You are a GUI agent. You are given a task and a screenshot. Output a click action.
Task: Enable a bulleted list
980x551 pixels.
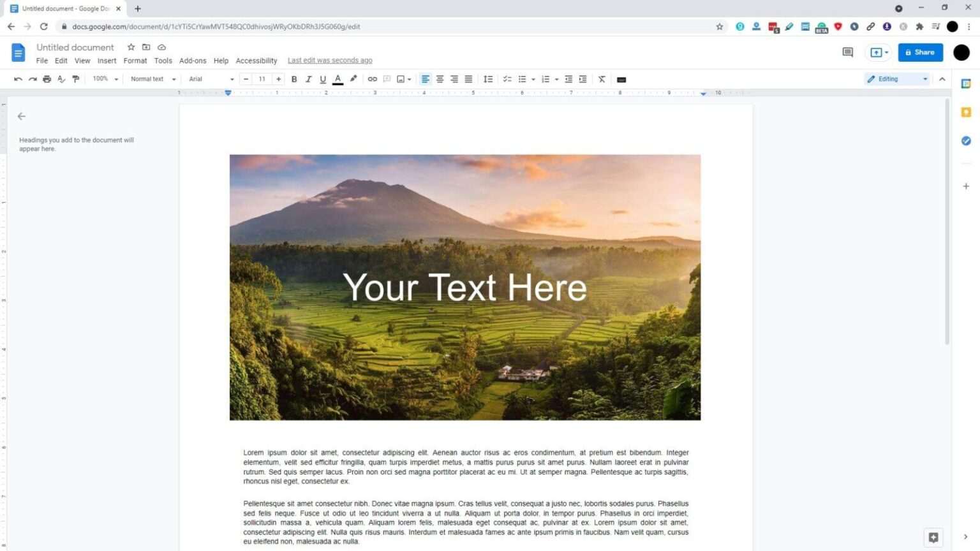[523, 78]
